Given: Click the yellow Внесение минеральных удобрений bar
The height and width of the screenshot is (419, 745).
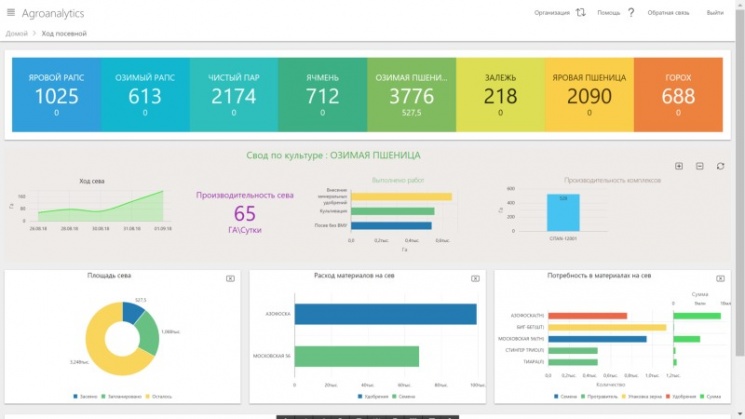Looking at the screenshot, I should (x=401, y=197).
